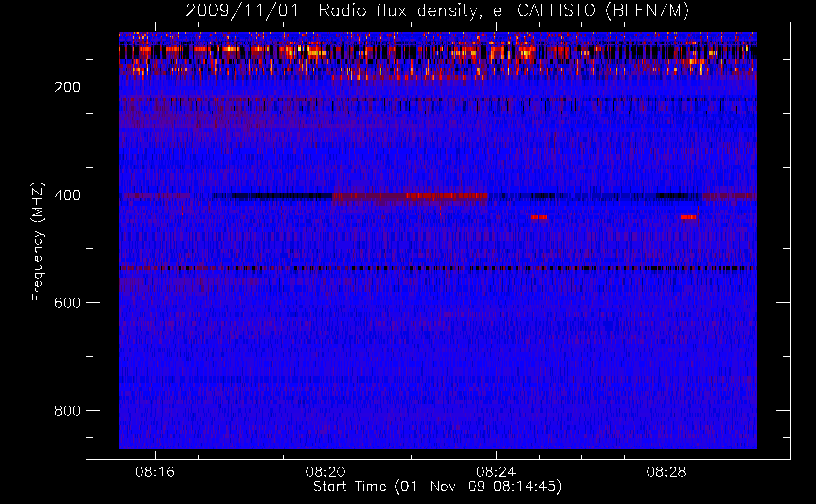Click the 08:24 time tick label
The width and height of the screenshot is (816, 504).
point(496,472)
